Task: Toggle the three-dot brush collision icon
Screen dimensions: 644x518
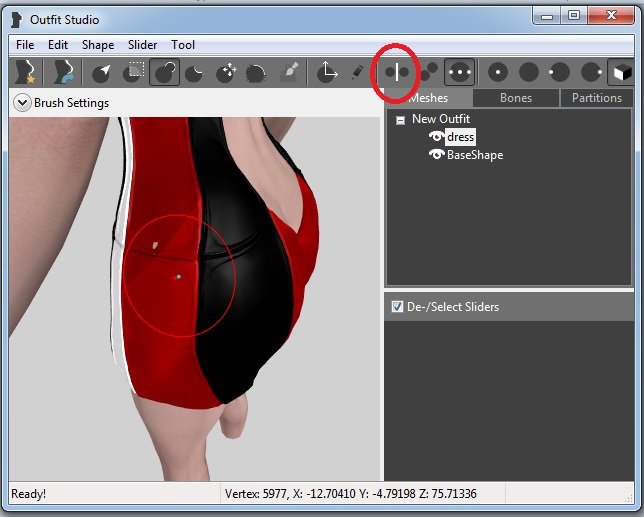Action: [460, 72]
